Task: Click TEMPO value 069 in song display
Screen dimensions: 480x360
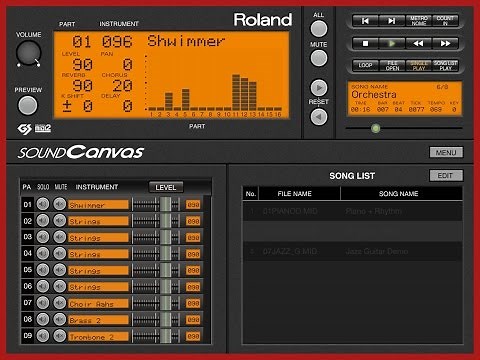Action: (436, 109)
